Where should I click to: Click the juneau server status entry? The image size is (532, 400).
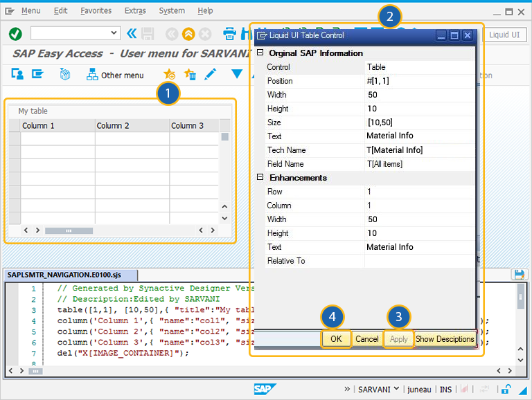click(x=419, y=390)
